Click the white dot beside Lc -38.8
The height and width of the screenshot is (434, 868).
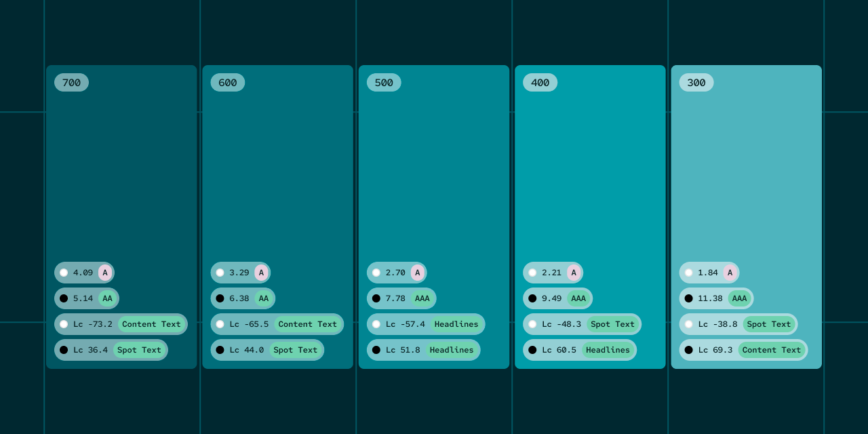click(x=689, y=324)
